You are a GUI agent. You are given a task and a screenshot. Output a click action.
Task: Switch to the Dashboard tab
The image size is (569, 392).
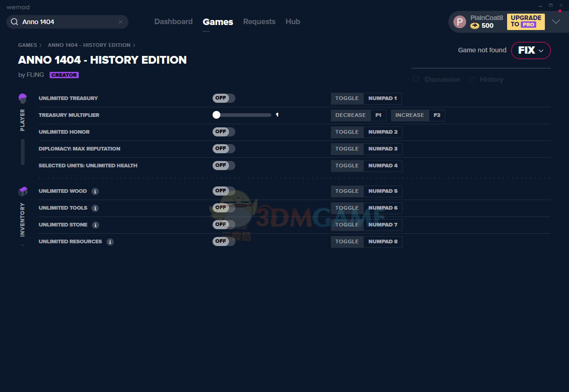coord(173,22)
